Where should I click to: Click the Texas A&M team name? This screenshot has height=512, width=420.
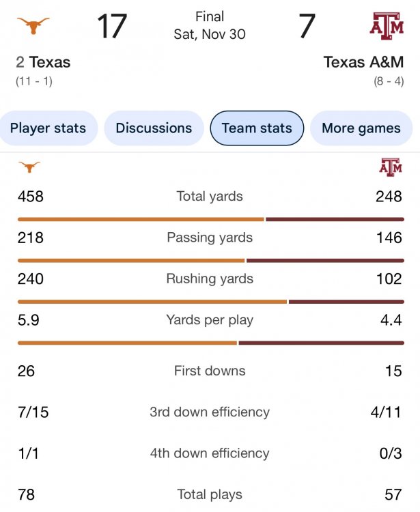363,63
